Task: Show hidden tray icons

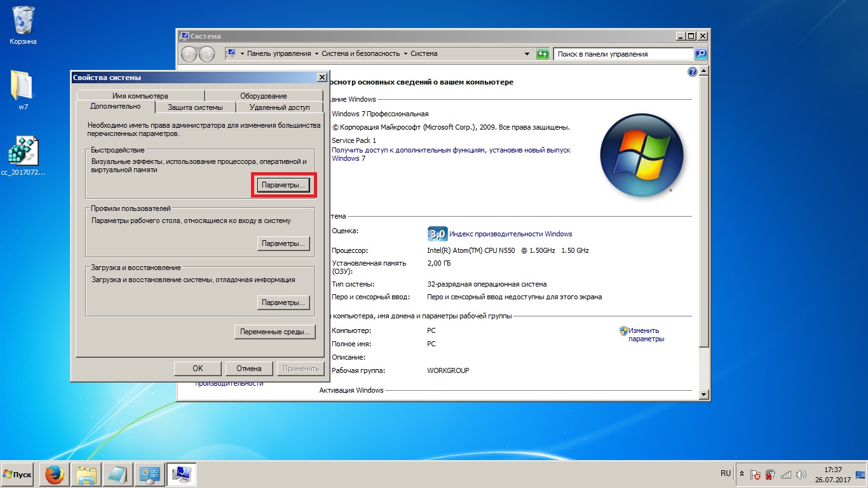Action: (741, 474)
